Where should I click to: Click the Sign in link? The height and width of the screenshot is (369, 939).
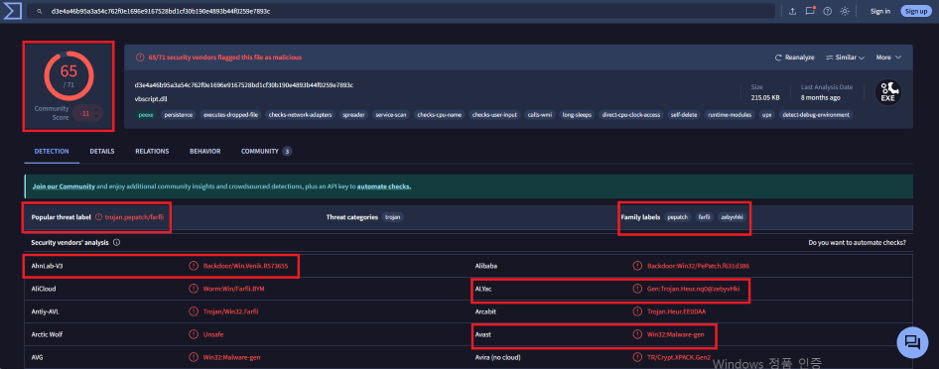pyautogui.click(x=880, y=11)
